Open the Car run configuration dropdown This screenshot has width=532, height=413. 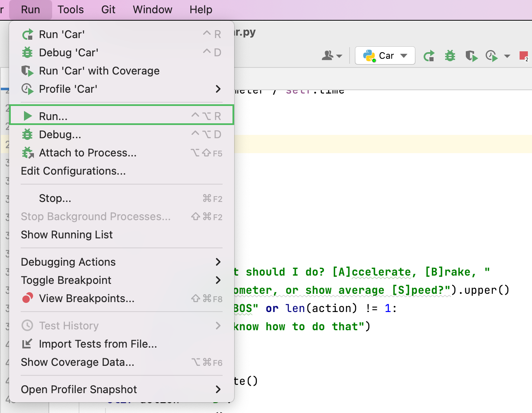385,55
